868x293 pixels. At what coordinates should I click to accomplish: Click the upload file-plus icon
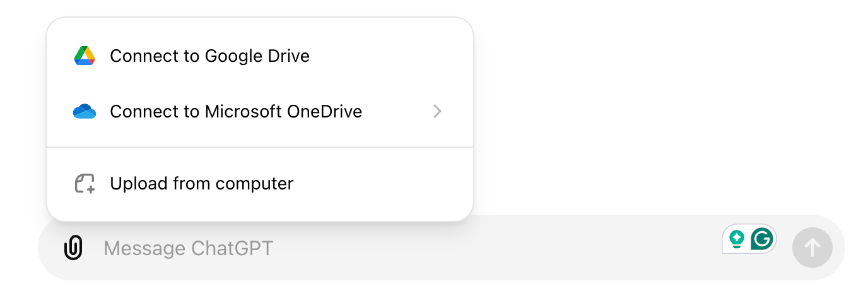point(85,184)
